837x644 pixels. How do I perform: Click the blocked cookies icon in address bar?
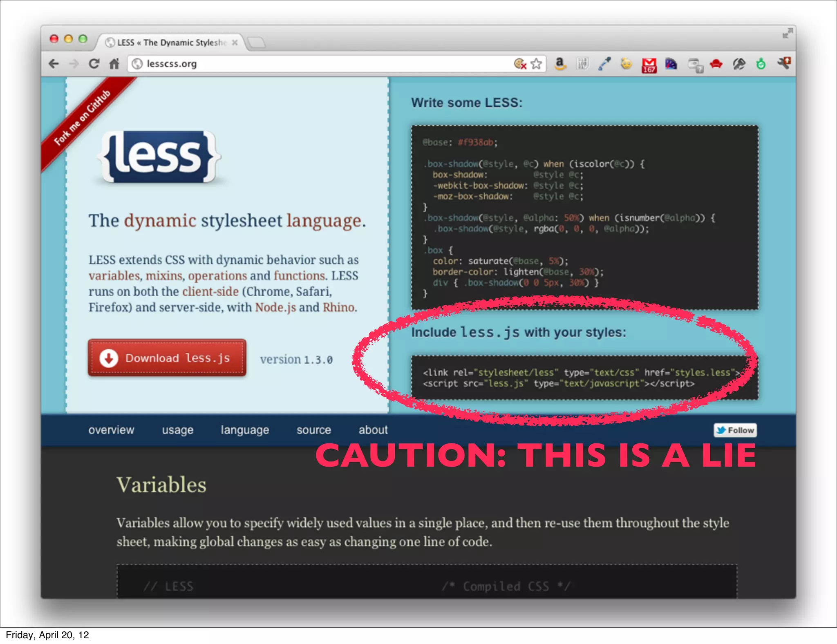click(x=520, y=64)
